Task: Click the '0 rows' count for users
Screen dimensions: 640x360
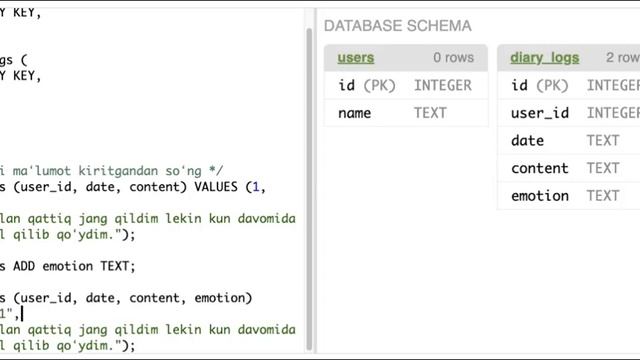Action: [453, 58]
